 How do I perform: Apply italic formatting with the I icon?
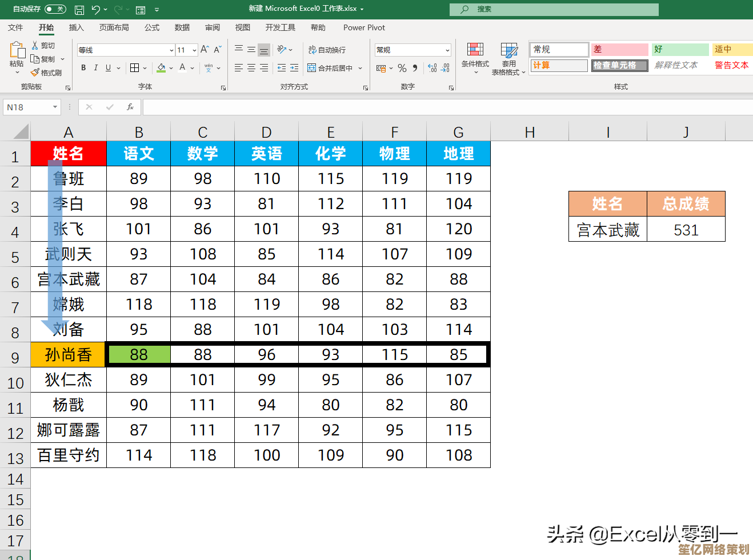95,67
